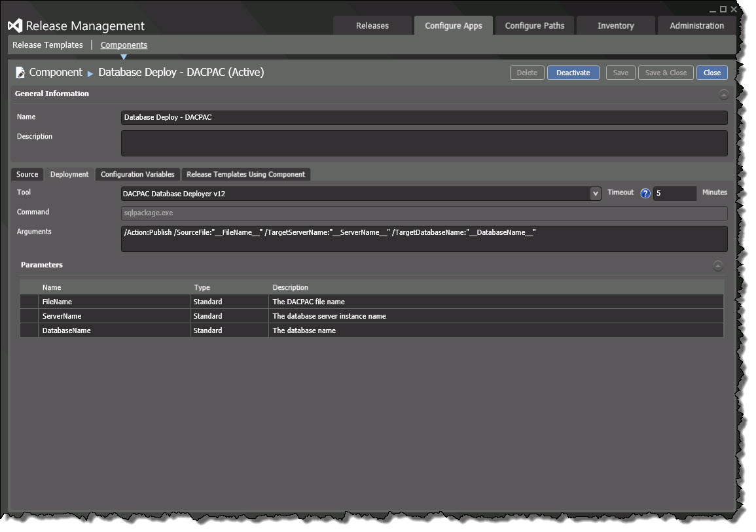Open the Administration tab

pos(696,26)
